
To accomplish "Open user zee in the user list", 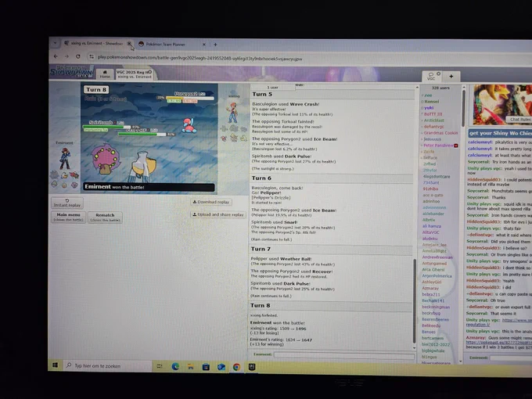I will click(x=428, y=95).
